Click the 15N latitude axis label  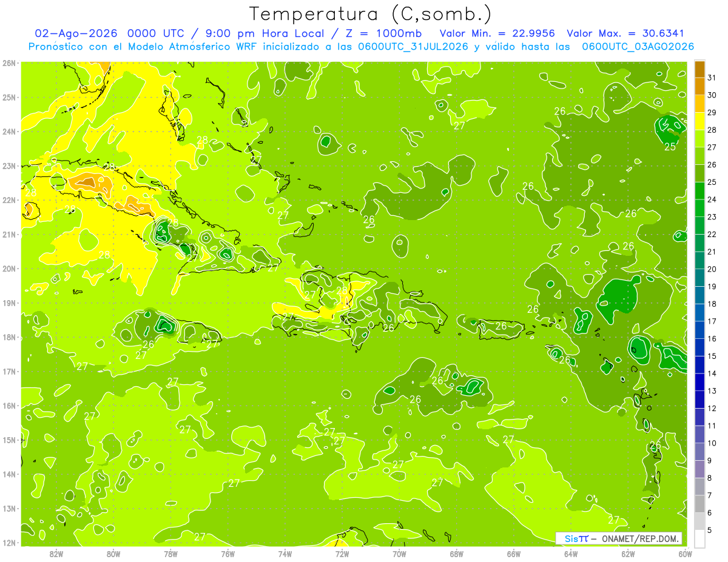point(9,440)
